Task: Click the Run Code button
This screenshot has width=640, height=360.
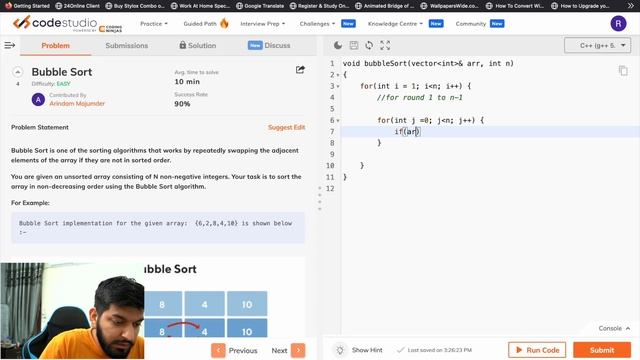Action: pyautogui.click(x=537, y=350)
